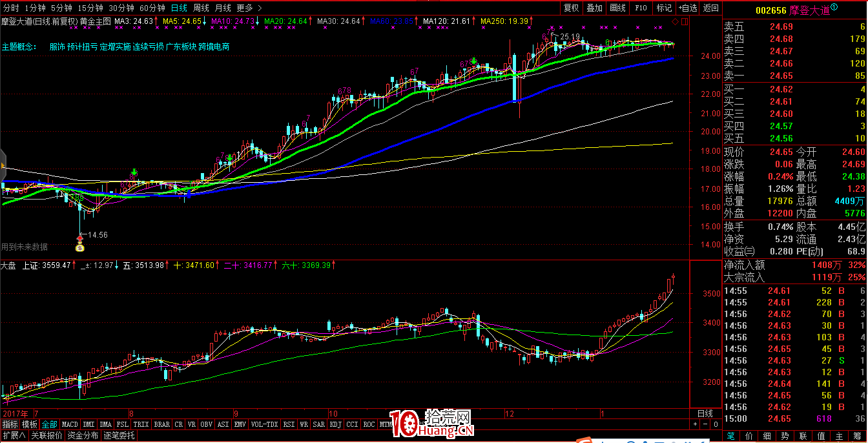Image resolution: width=868 pixels, height=443 pixels.
Task: Click the plus zoom button below the chart
Action: (x=696, y=424)
